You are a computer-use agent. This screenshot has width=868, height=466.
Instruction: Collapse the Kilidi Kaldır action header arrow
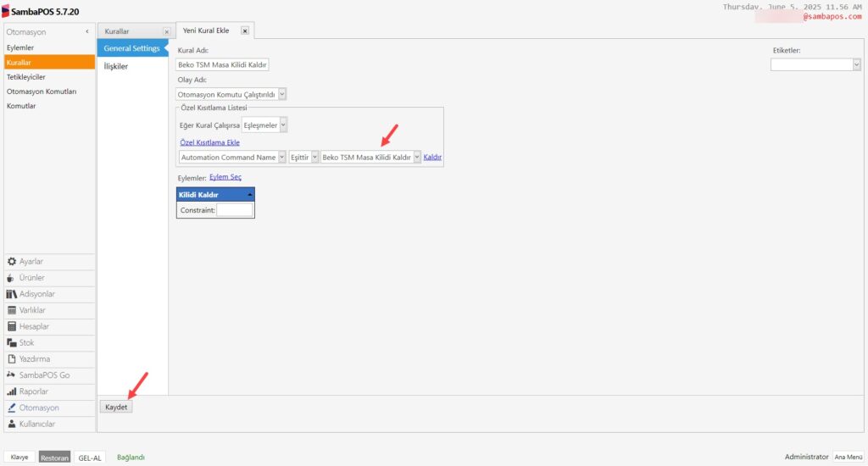click(250, 195)
